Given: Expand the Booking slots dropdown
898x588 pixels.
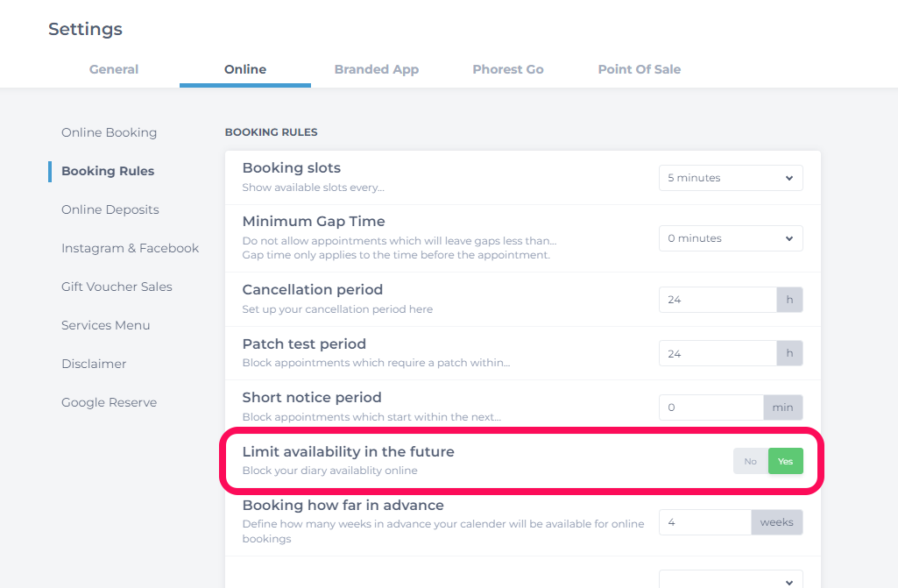Looking at the screenshot, I should click(731, 178).
